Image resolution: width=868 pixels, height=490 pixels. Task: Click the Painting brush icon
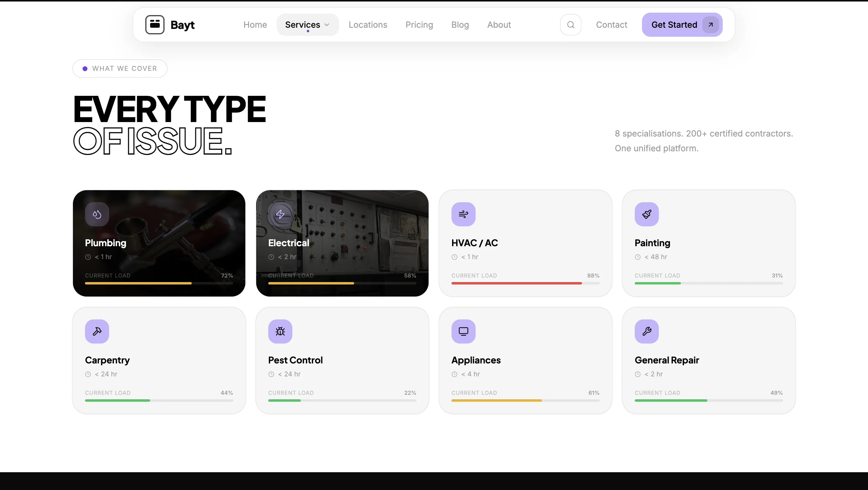[646, 214]
